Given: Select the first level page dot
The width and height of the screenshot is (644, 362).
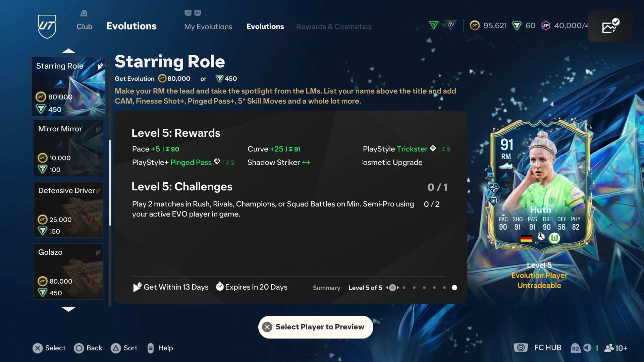Looking at the screenshot, I should click(404, 288).
